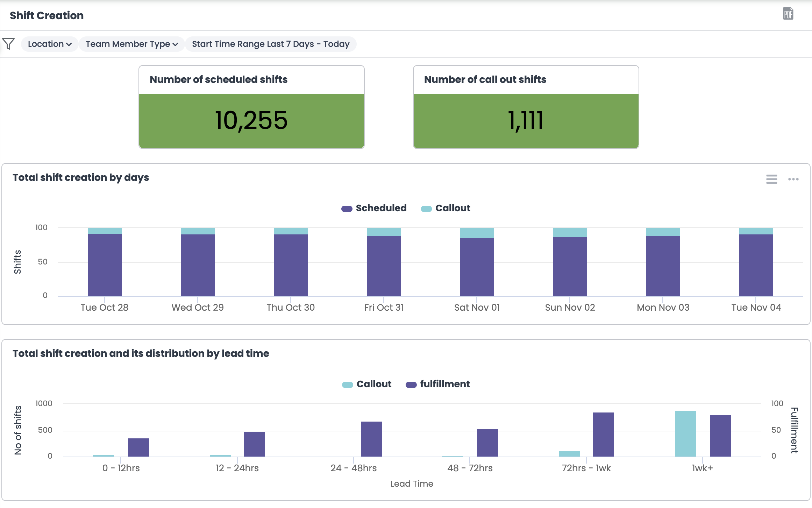
Task: Click the 10,255 scheduled shifts tile
Action: click(x=251, y=121)
